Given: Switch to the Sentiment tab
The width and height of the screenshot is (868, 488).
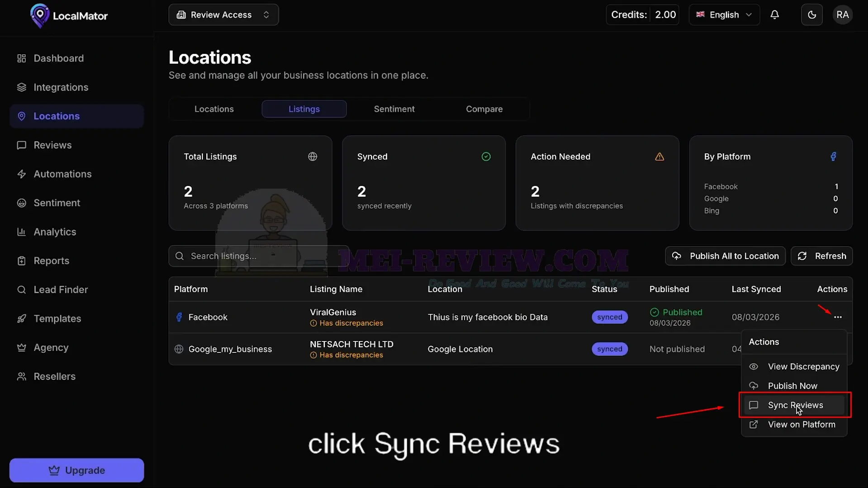Looking at the screenshot, I should [394, 109].
